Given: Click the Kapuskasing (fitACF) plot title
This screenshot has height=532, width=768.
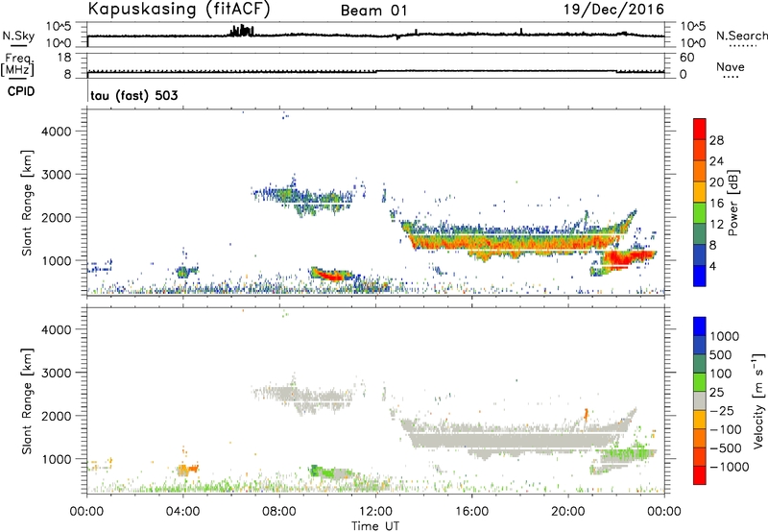Looking at the screenshot, I should [179, 9].
